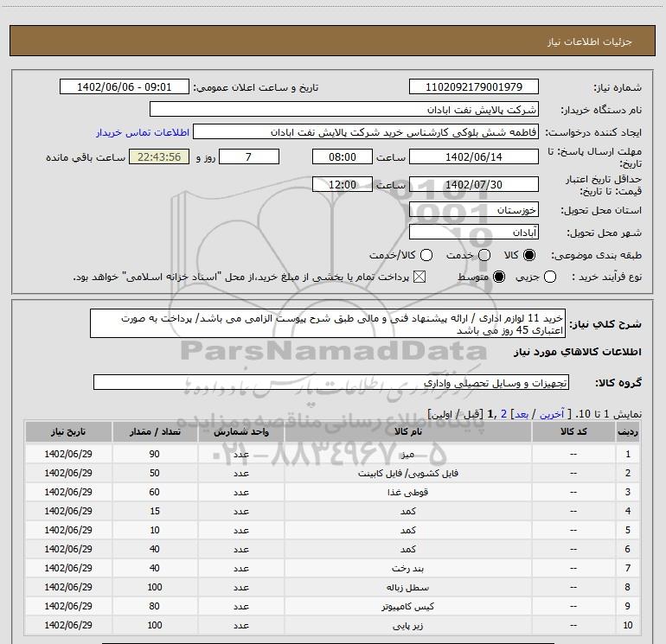
Task: Select the کمد item in row 5
Action: coord(407,530)
